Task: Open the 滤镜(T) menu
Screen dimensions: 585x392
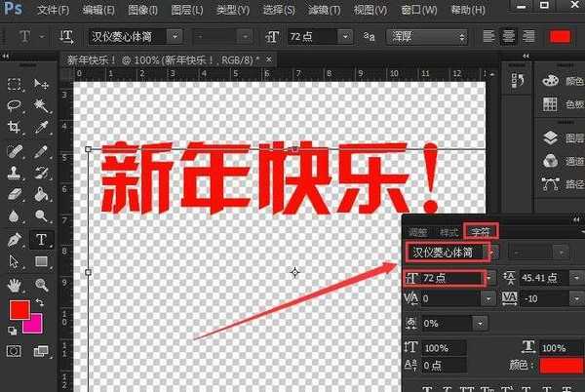Action: pyautogui.click(x=325, y=10)
